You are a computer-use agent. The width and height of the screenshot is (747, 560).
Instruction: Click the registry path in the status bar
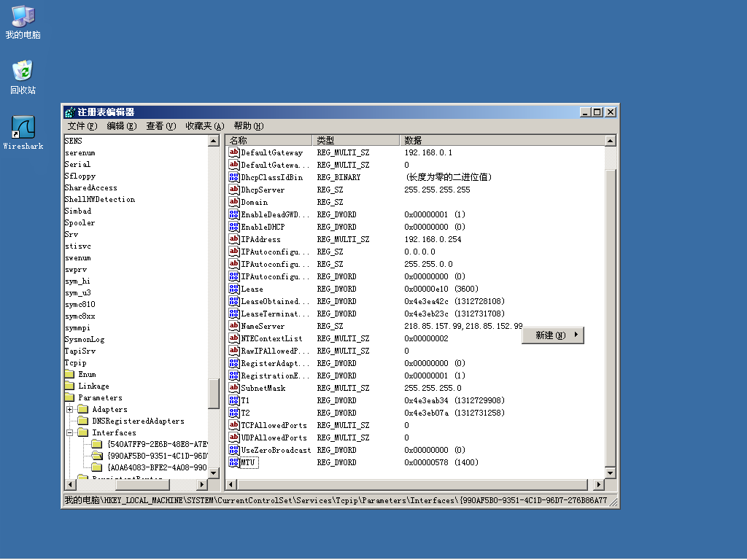[x=336, y=500]
